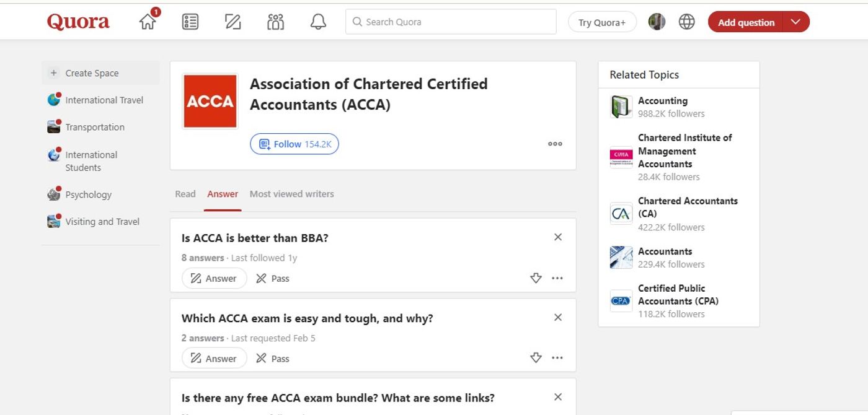Click the CIMA topic logo icon
Screen dimensions: 868x415
[621, 157]
